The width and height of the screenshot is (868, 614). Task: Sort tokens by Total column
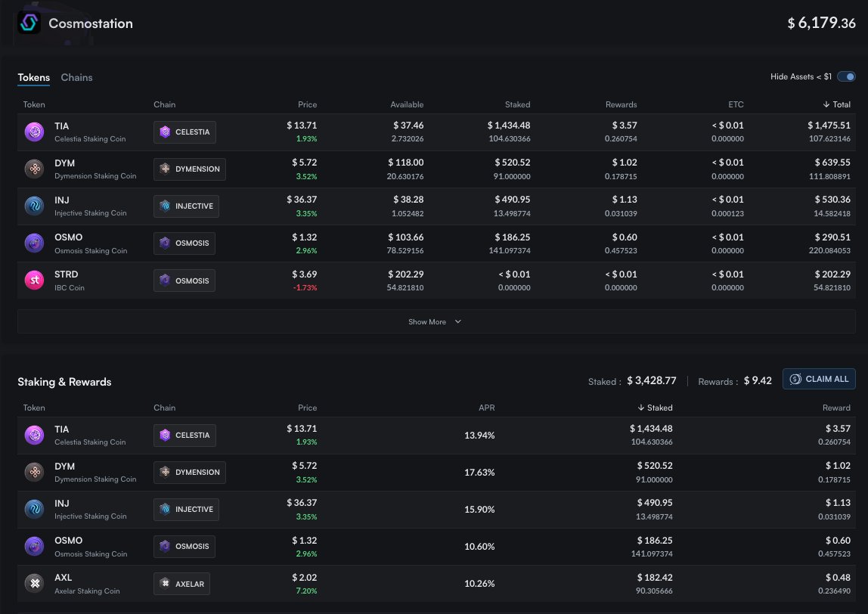point(836,104)
